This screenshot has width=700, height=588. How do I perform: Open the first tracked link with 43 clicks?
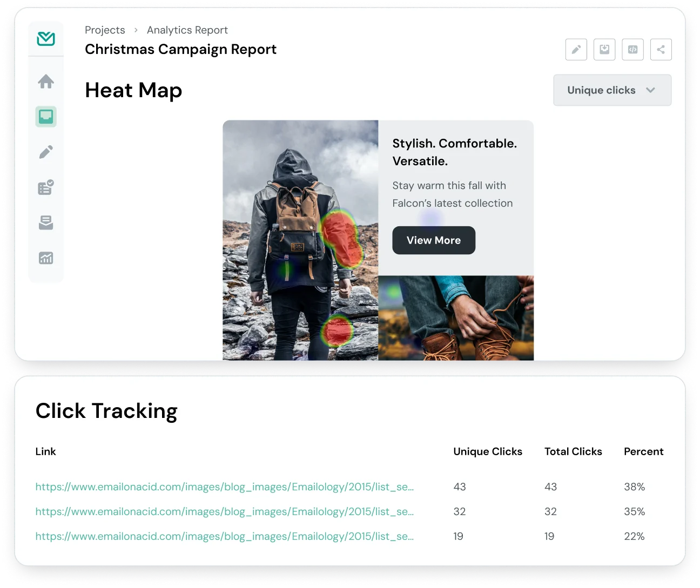224,487
